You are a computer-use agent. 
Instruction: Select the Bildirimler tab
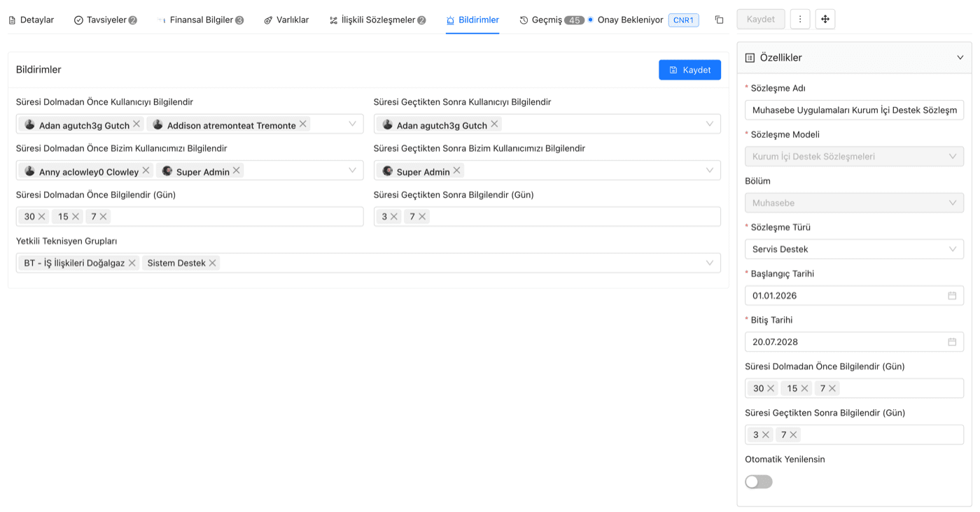pyautogui.click(x=472, y=20)
